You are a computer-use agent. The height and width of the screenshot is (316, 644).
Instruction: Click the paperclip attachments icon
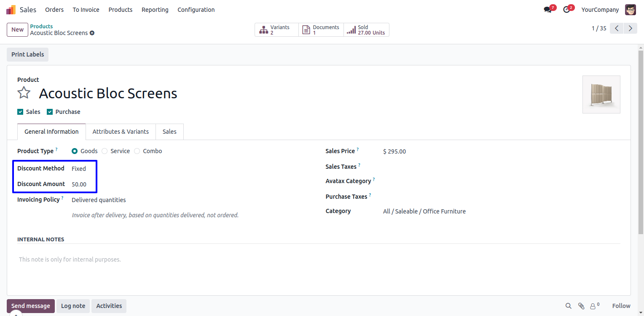tap(581, 306)
